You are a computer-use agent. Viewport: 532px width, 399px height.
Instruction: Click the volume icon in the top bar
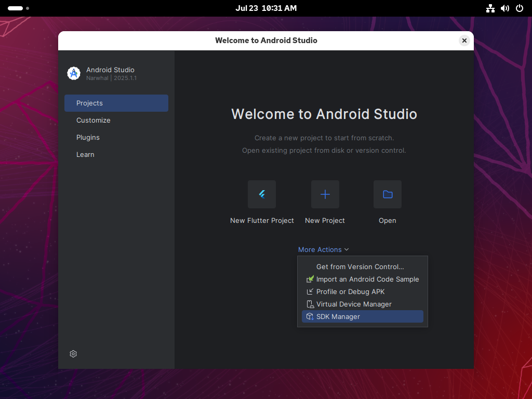tap(504, 8)
